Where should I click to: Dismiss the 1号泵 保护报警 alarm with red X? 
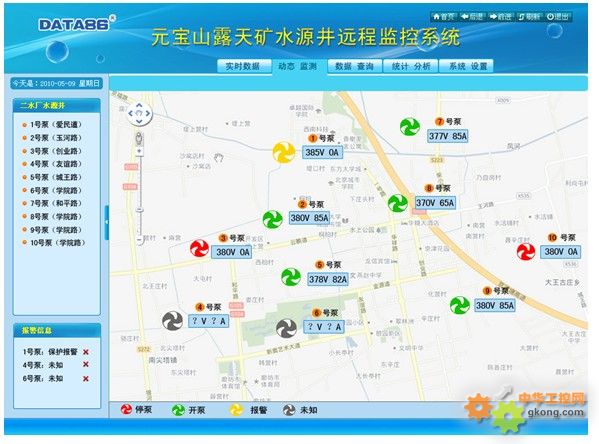point(86,352)
